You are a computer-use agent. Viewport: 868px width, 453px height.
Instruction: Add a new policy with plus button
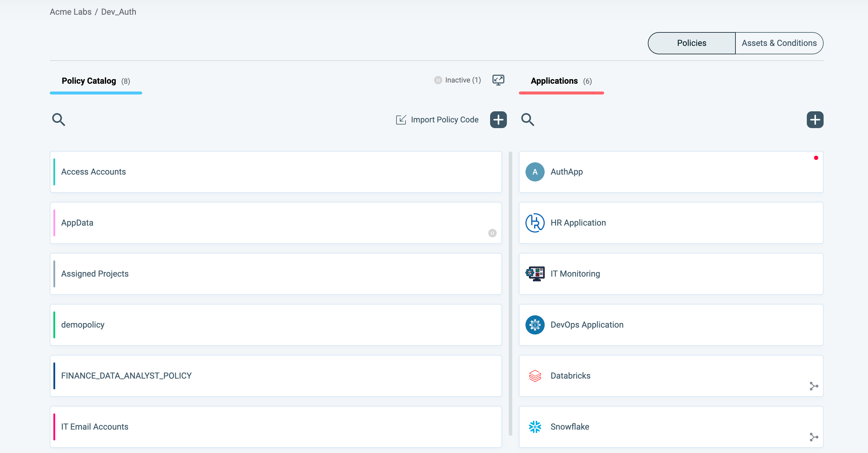(498, 120)
